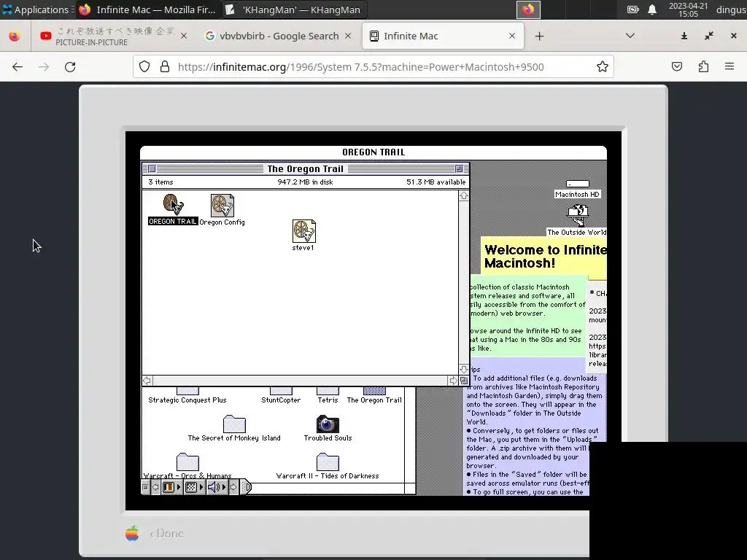This screenshot has height=560, width=747.
Task: Click the Oregon Trail window scroll up arrow
Action: (464, 195)
